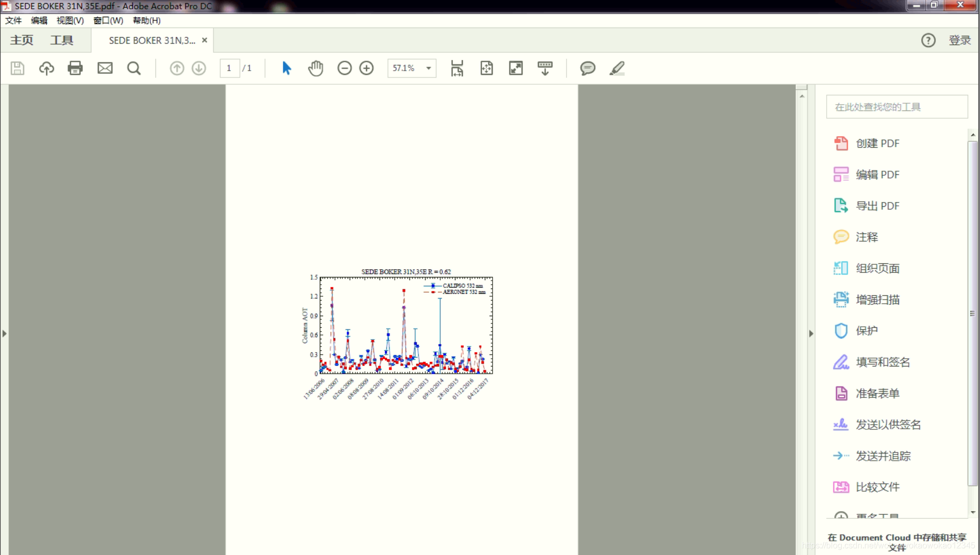Expand the left navigation pane arrow
The height and width of the screenshot is (555, 980).
[x=4, y=333]
